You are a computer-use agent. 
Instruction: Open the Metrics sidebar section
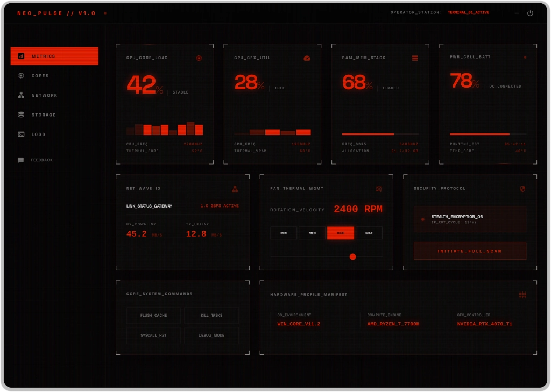tap(54, 56)
